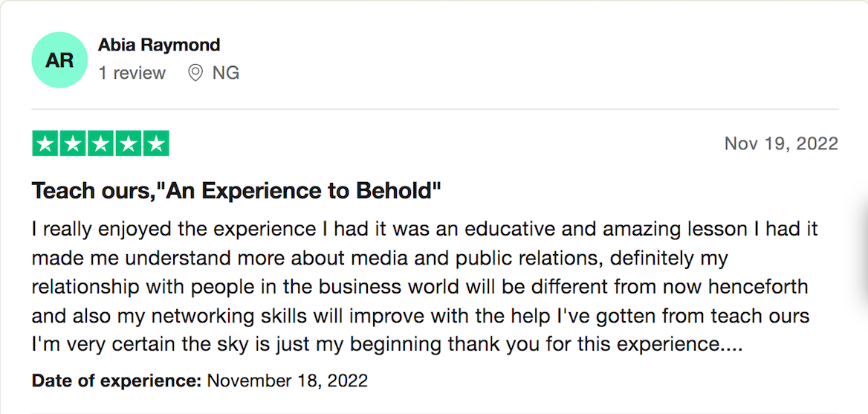This screenshot has height=414, width=868.
Task: Click the fourth green rating star
Action: click(x=129, y=144)
